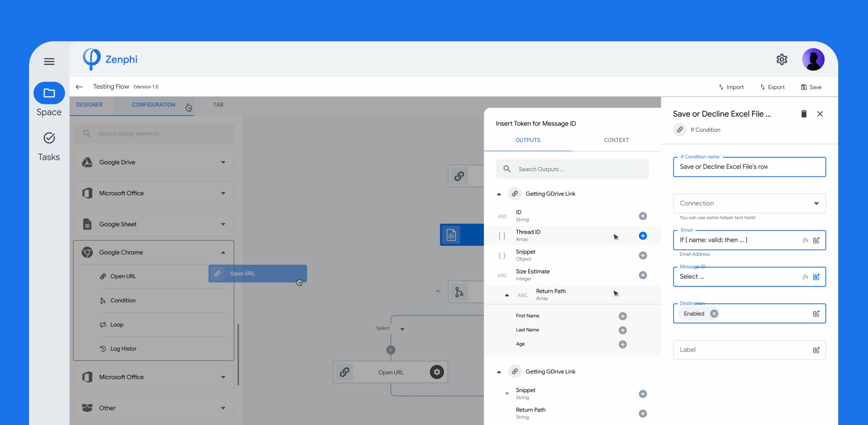Click the gear on the Open URL node

point(437,372)
